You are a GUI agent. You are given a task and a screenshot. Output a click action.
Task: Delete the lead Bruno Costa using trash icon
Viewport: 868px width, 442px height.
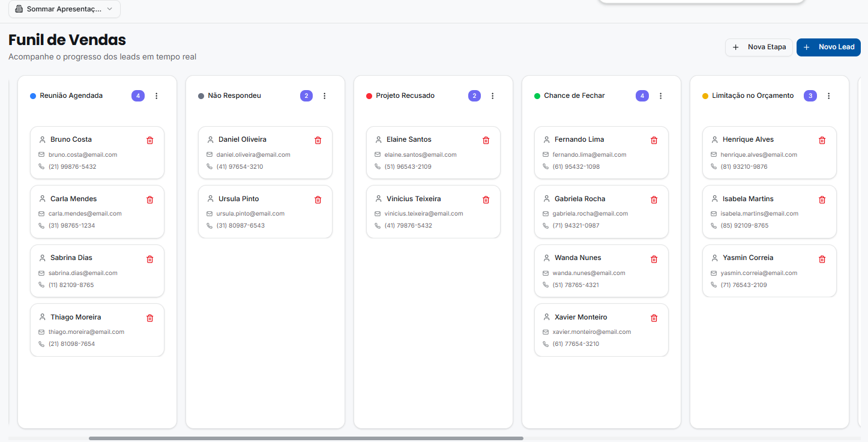[149, 140]
